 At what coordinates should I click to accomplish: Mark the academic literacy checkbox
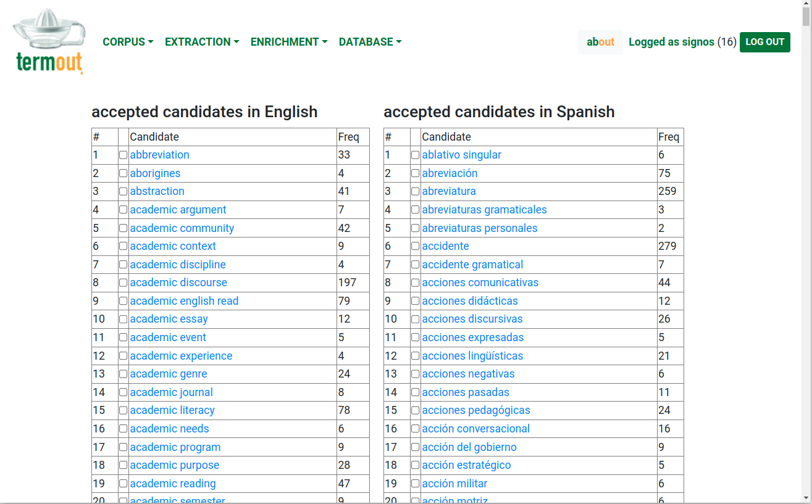(123, 411)
